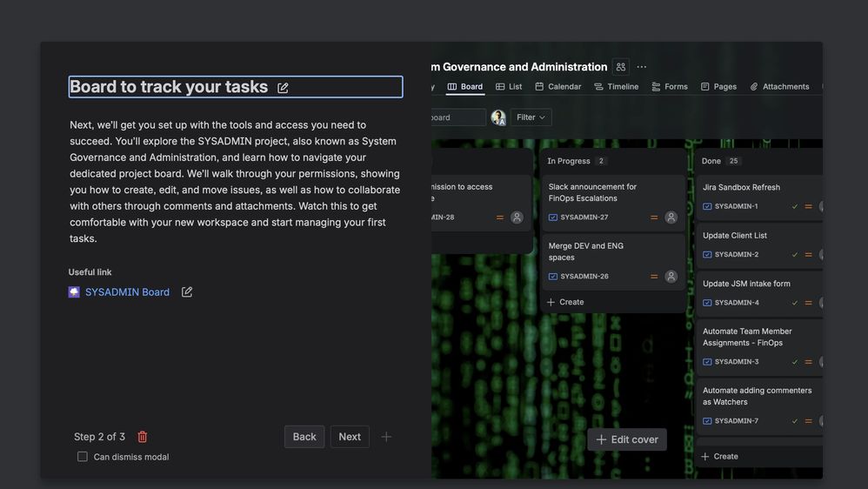The width and height of the screenshot is (868, 489).
Task: Open the Calendar tab
Action: pos(558,87)
